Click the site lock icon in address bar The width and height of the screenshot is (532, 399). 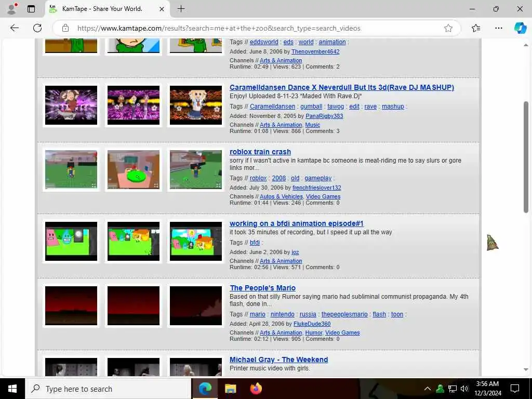coord(65,28)
